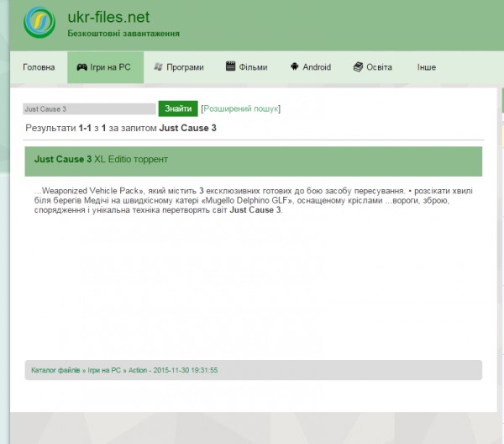The width and height of the screenshot is (504, 444).
Task: Click the Android robot icon
Action: (295, 66)
